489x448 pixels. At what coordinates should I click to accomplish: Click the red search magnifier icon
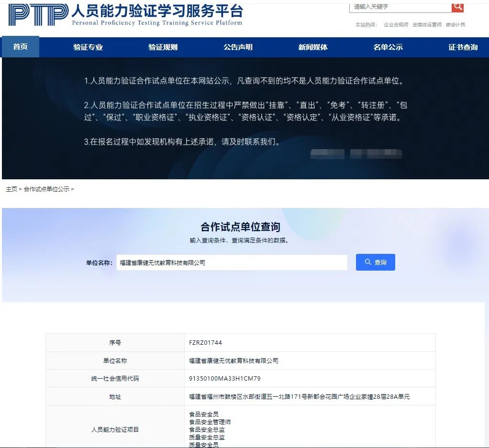pos(457,6)
